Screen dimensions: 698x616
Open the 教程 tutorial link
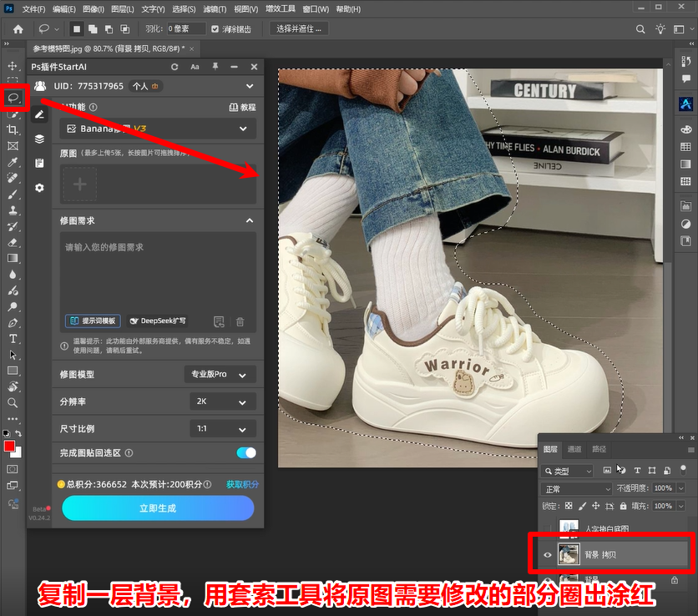pos(243,108)
